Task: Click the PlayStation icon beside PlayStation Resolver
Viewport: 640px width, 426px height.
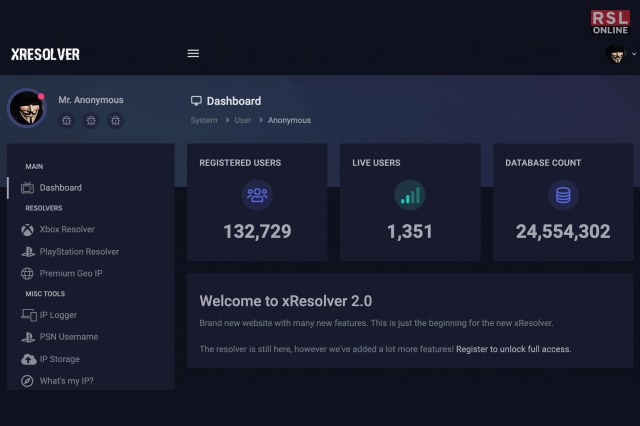Action: [28, 252]
